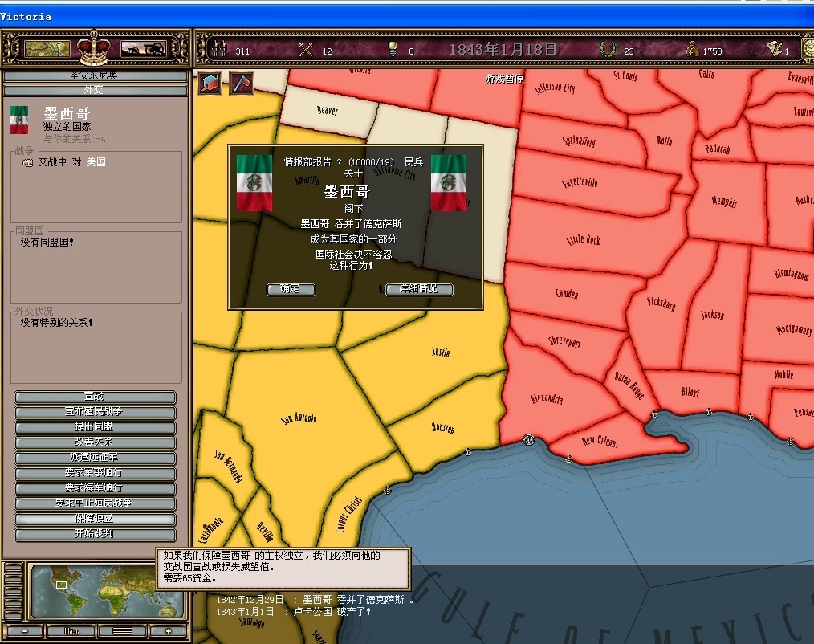Click the prestige value 23

click(x=629, y=51)
